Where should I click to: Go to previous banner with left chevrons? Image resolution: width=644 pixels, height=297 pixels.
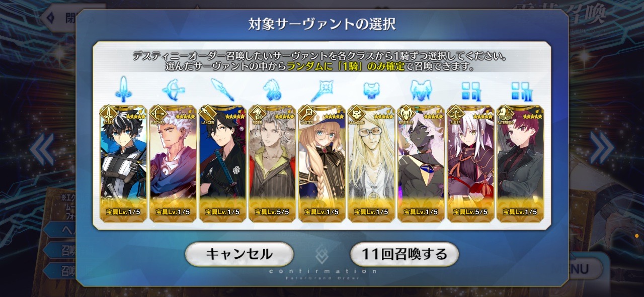click(42, 148)
